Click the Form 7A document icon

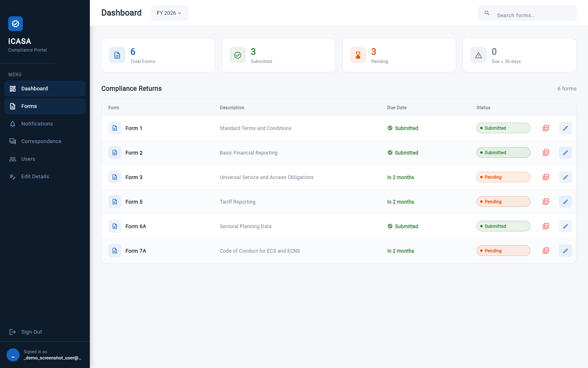tap(115, 251)
